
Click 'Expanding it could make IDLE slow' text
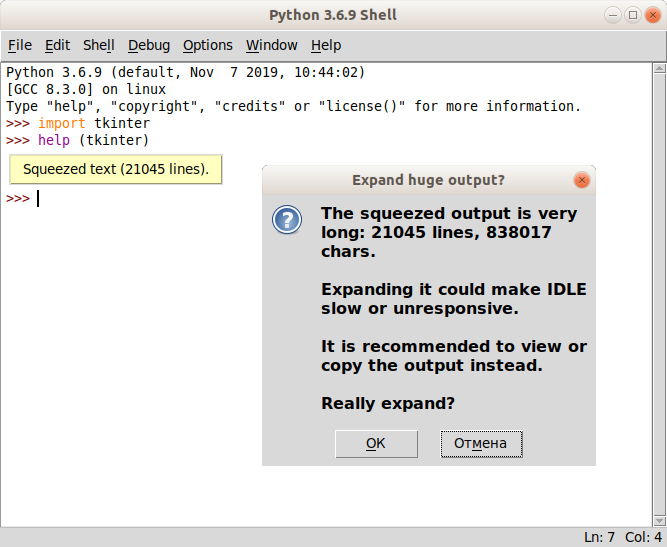(x=454, y=299)
